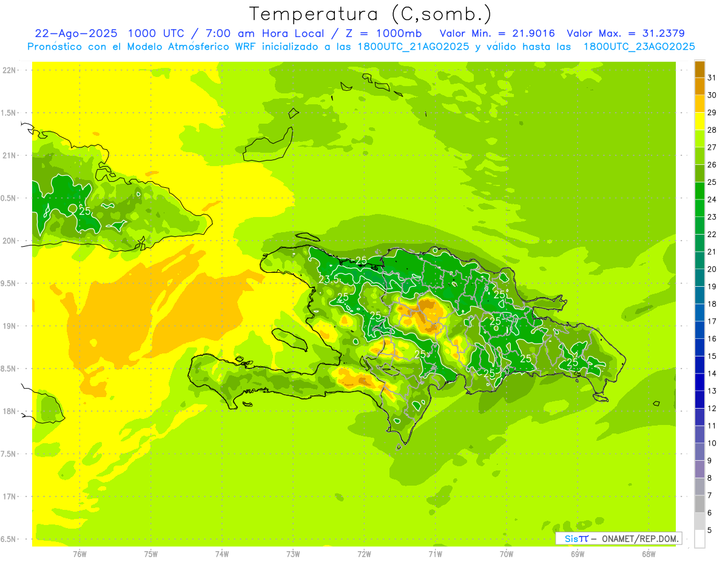This screenshot has width=728, height=562.
Task: Click the '18N' latitude axis label
Action: (8, 411)
